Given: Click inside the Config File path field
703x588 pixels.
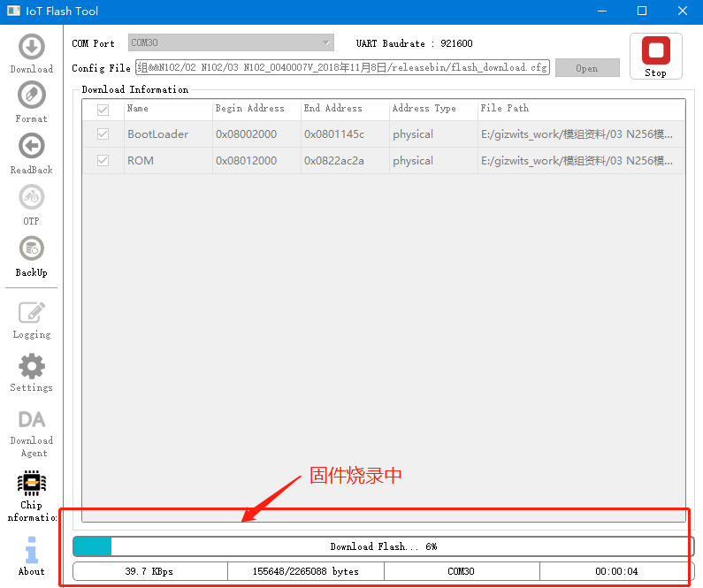Looking at the screenshot, I should tap(341, 67).
